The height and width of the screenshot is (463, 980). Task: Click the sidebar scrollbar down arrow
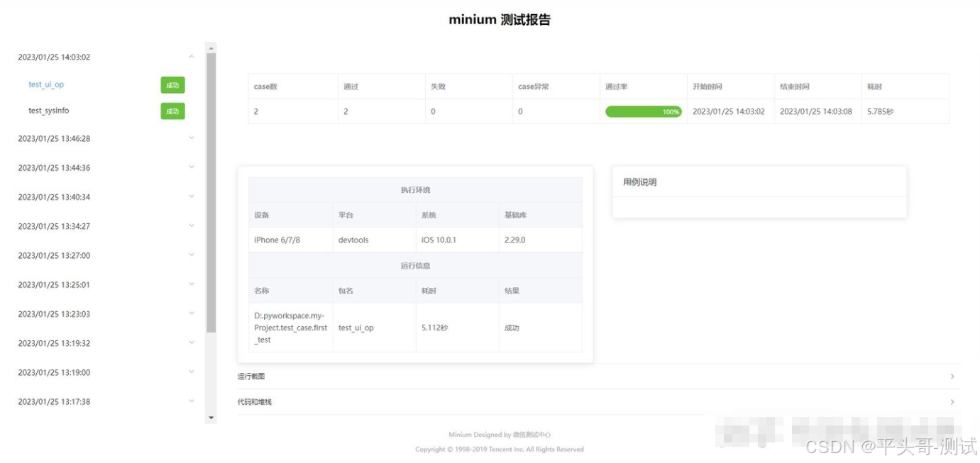click(x=211, y=418)
